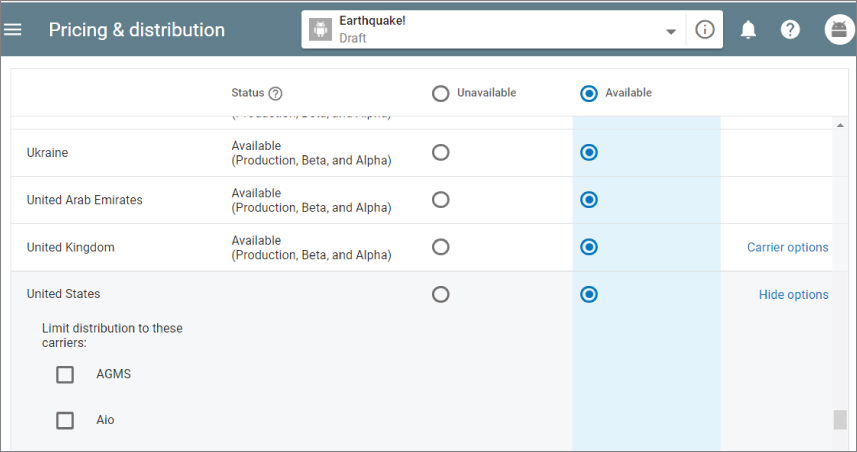Mark United Kingdom as Unavailable
The image size is (857, 452).
click(440, 246)
